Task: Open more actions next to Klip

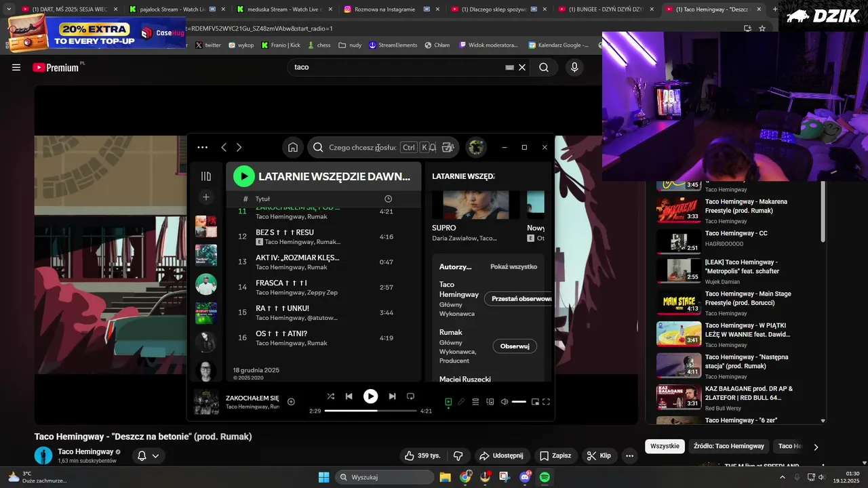Action: [630, 455]
